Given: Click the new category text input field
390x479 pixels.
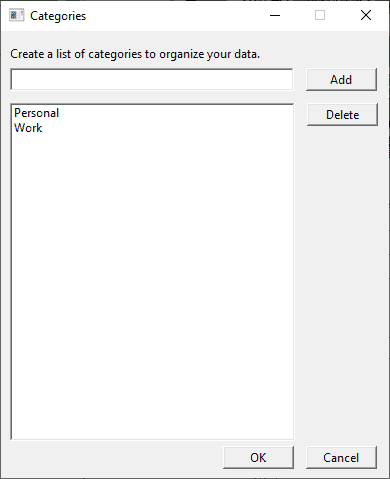Looking at the screenshot, I should click(152, 79).
